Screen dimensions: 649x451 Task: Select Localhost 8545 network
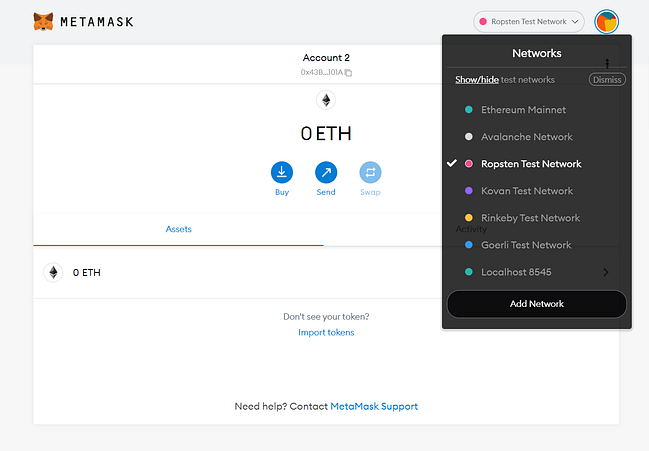[537, 272]
